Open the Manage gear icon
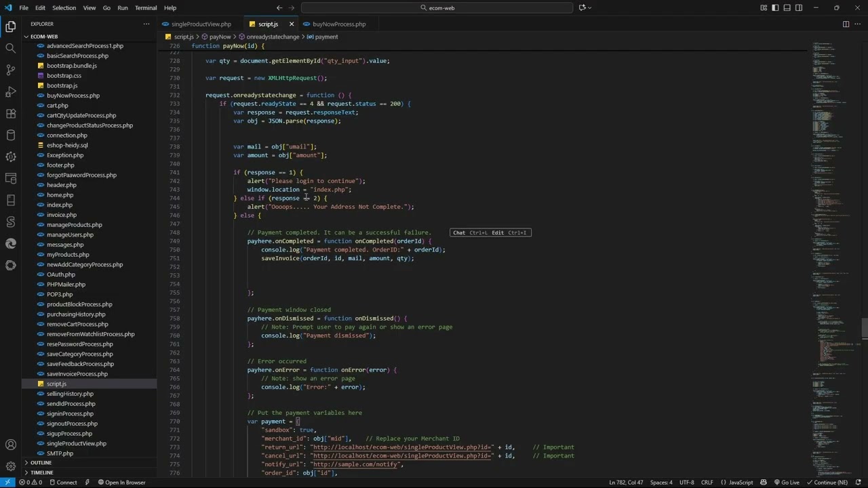 point(10,466)
